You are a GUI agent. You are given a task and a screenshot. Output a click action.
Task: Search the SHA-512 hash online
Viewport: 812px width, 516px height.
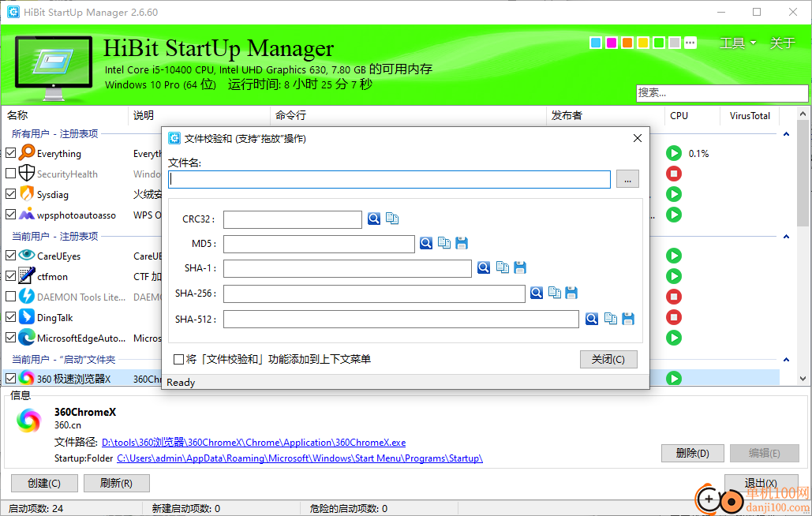tap(591, 319)
